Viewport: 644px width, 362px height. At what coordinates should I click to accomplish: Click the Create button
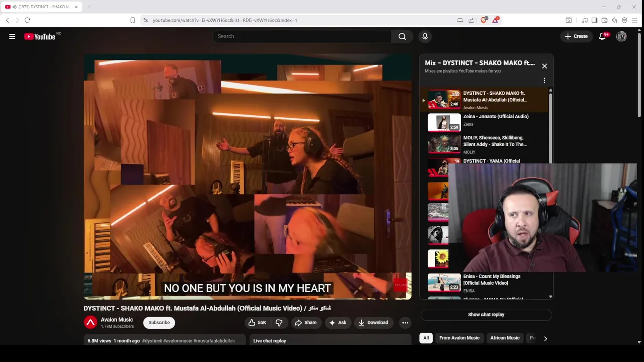coord(576,36)
